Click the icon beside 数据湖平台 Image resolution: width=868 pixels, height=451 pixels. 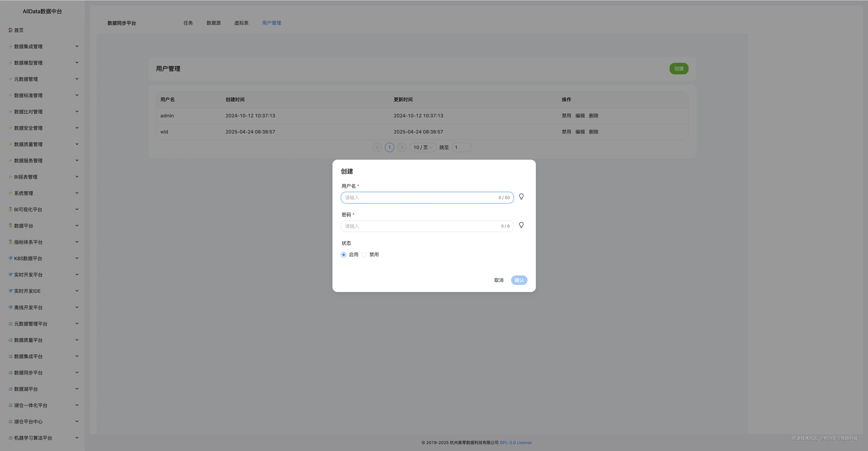11,389
